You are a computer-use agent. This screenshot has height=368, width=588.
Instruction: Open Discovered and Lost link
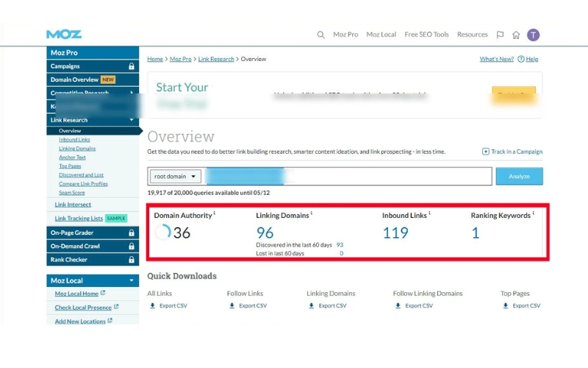[81, 175]
